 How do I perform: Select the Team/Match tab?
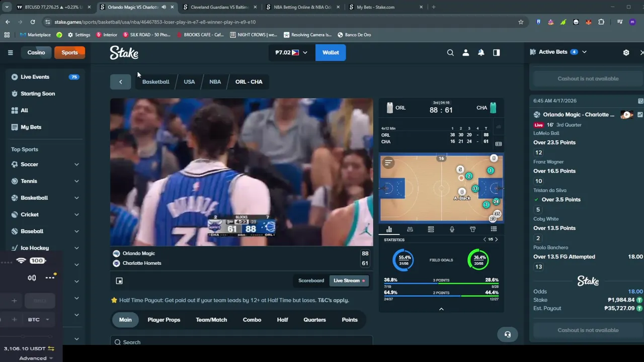point(211,320)
